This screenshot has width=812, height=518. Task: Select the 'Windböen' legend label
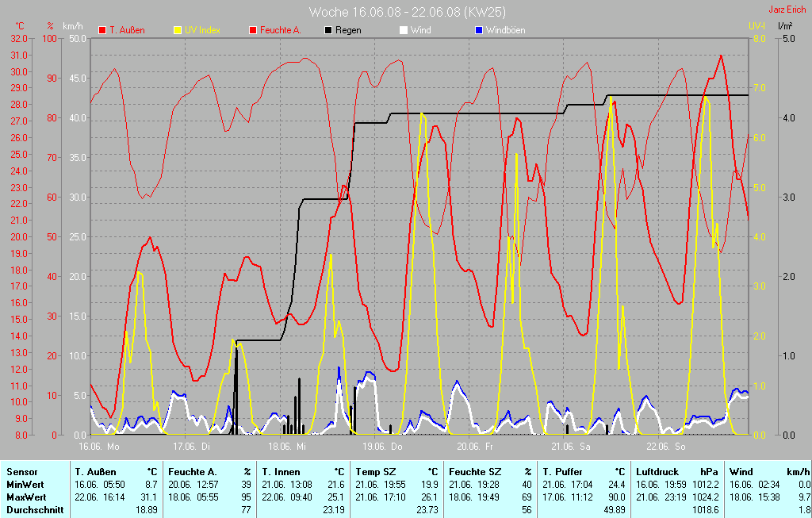point(505,30)
